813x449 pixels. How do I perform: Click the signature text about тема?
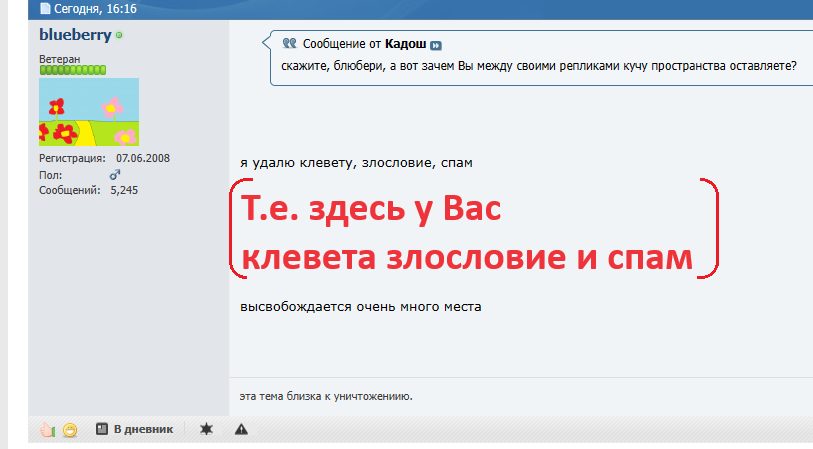click(326, 395)
